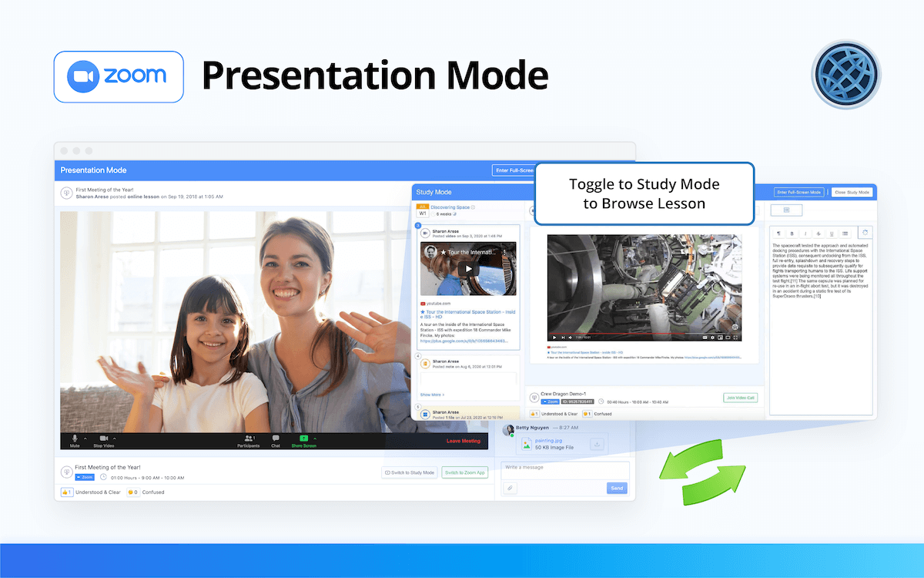
Task: Mute the microphone in Zoom toolbar
Action: (75, 440)
